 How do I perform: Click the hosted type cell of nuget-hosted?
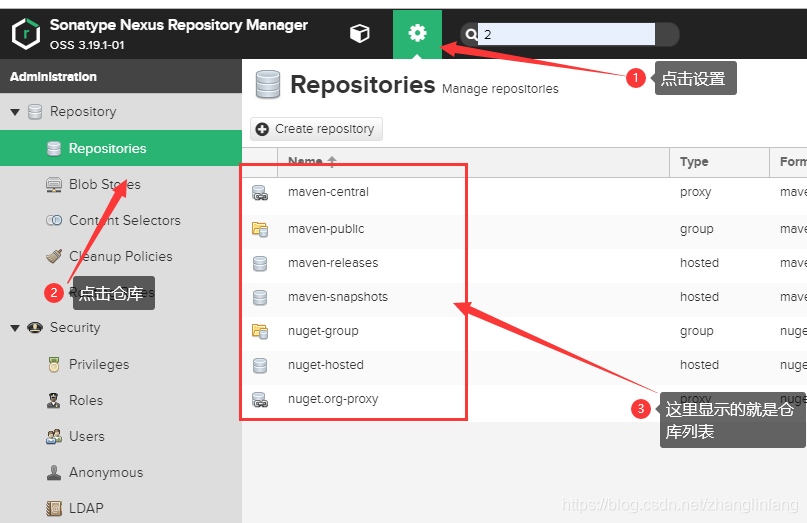tap(699, 365)
